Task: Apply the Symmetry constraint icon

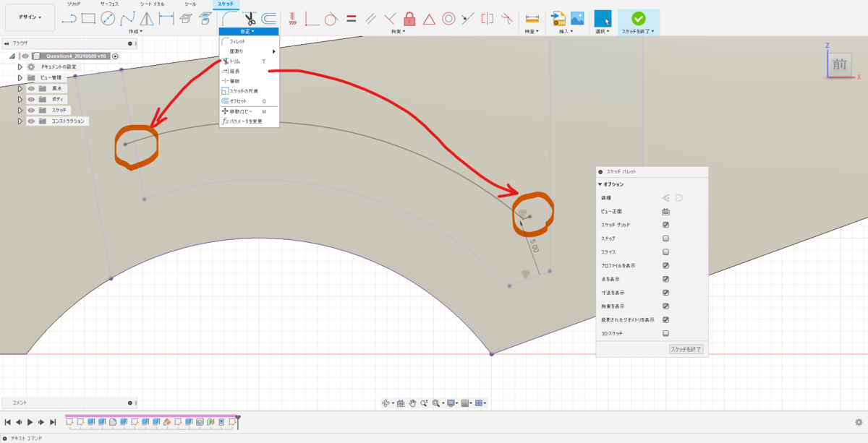Action: (x=487, y=19)
